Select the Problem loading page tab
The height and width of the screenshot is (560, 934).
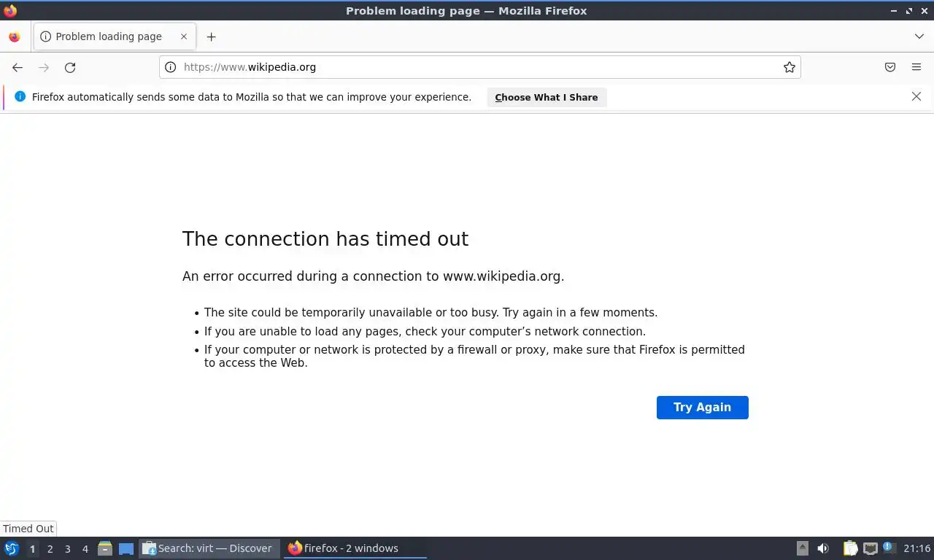[115, 36]
